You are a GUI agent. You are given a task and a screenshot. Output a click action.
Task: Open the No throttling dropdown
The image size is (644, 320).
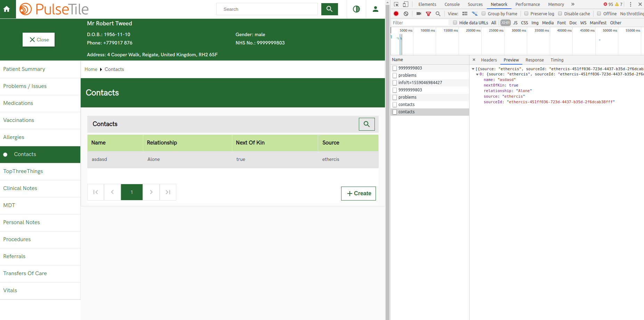632,14
